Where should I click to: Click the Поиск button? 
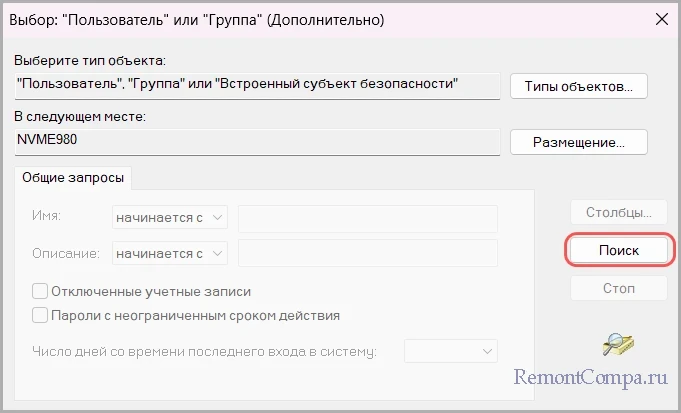[619, 250]
